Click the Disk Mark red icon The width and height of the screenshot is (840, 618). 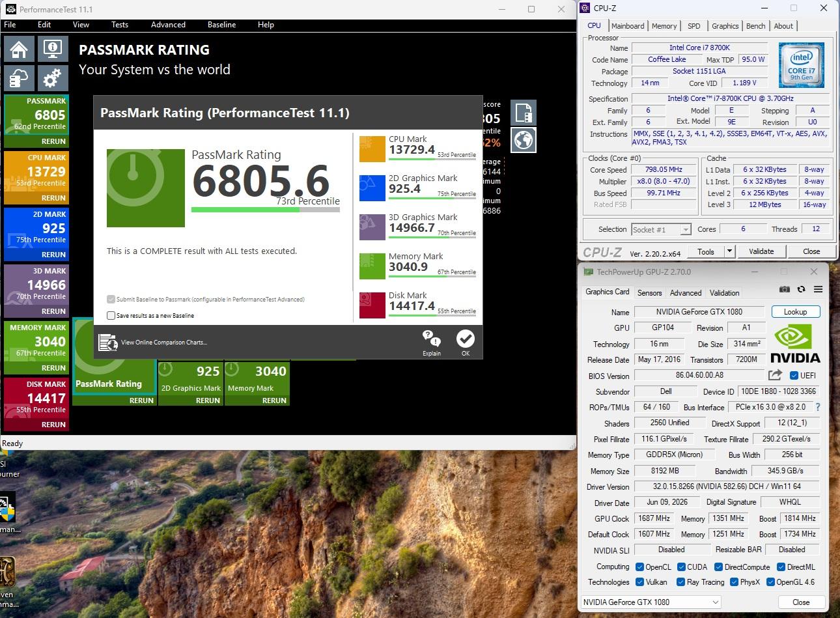tap(372, 305)
